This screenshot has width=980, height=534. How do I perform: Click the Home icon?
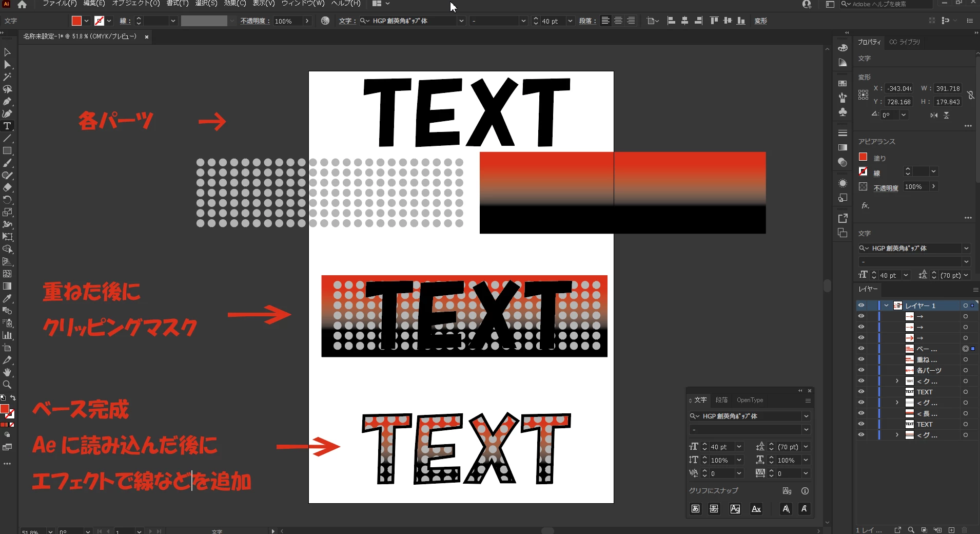pos(22,4)
